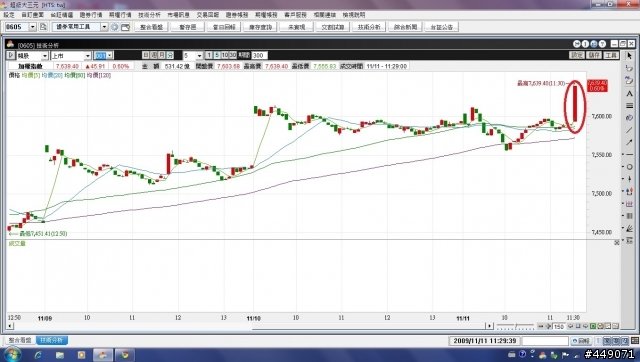Click the scrollbar right arrow under the chart
640x362 pixels.
pos(489,326)
